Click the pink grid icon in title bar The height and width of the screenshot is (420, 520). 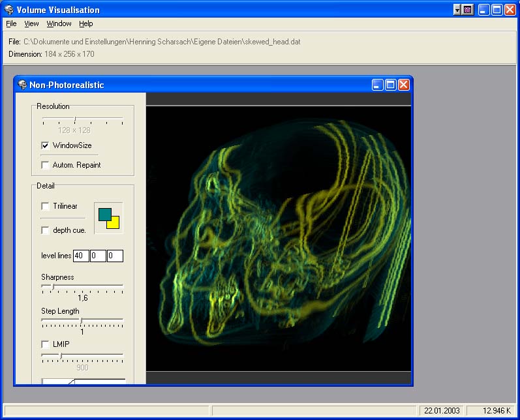pos(467,10)
